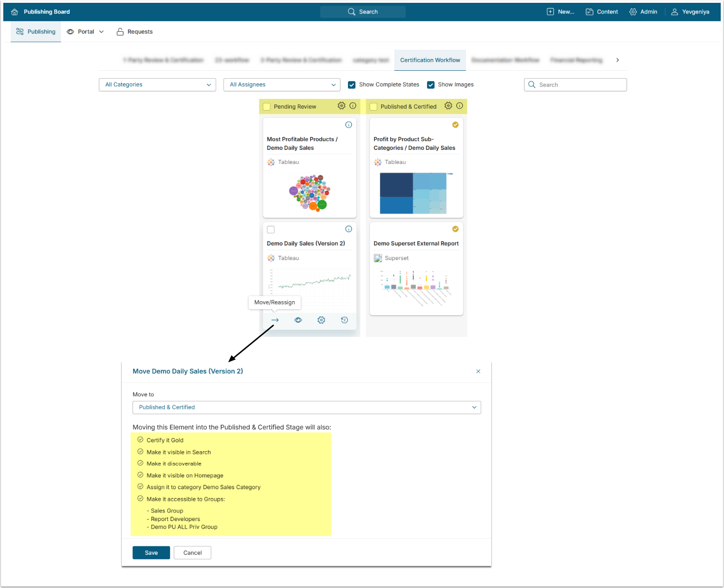724x588 pixels.
Task: Open Most Profitable Products card title
Action: click(302, 143)
